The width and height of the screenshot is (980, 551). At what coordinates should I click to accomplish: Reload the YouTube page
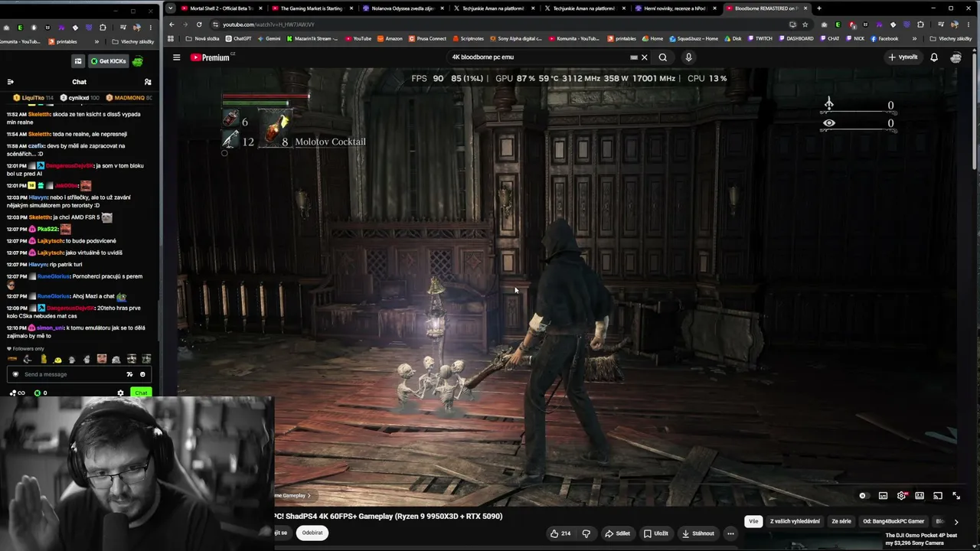coord(199,24)
